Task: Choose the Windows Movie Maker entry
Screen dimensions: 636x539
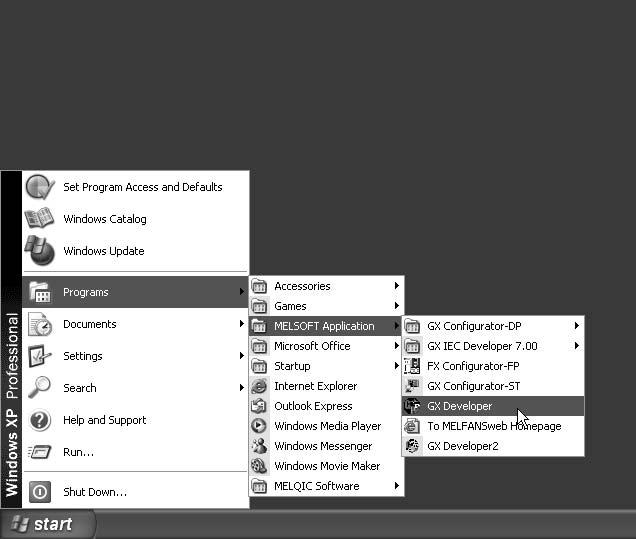Action: pyautogui.click(x=326, y=466)
